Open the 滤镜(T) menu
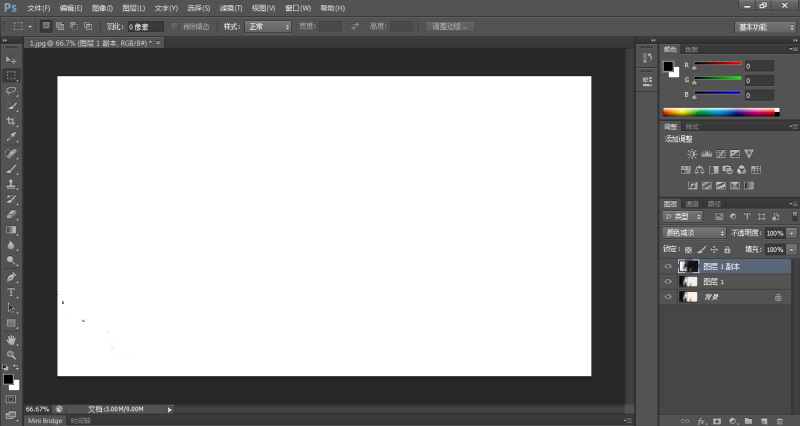Screen dimensions: 800x426 click(x=231, y=8)
